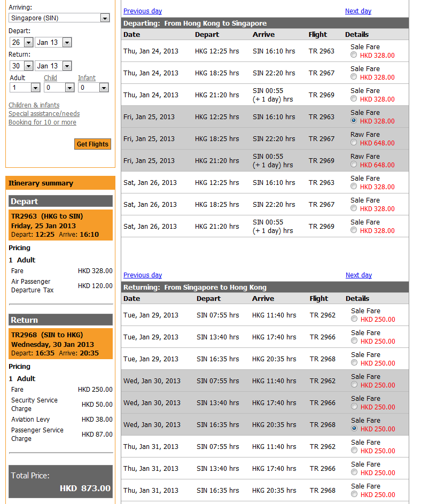421x504 pixels.
Task: Select TR 2963 fare on Thu Jan 24
Action: [354, 55]
